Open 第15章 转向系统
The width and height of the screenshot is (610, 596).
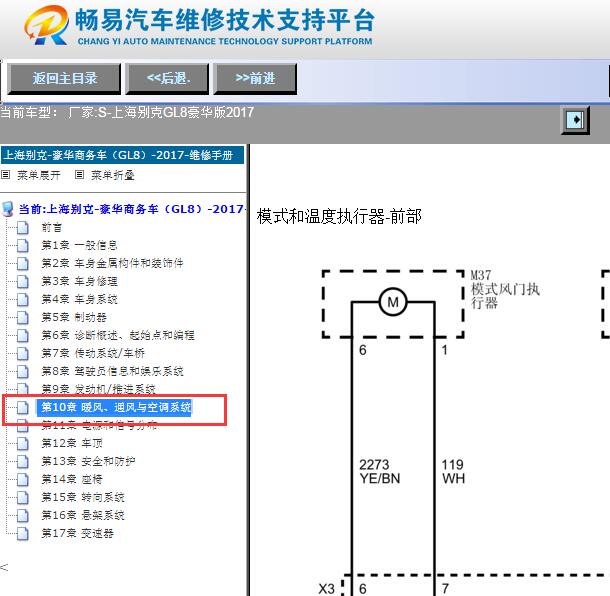coord(83,497)
